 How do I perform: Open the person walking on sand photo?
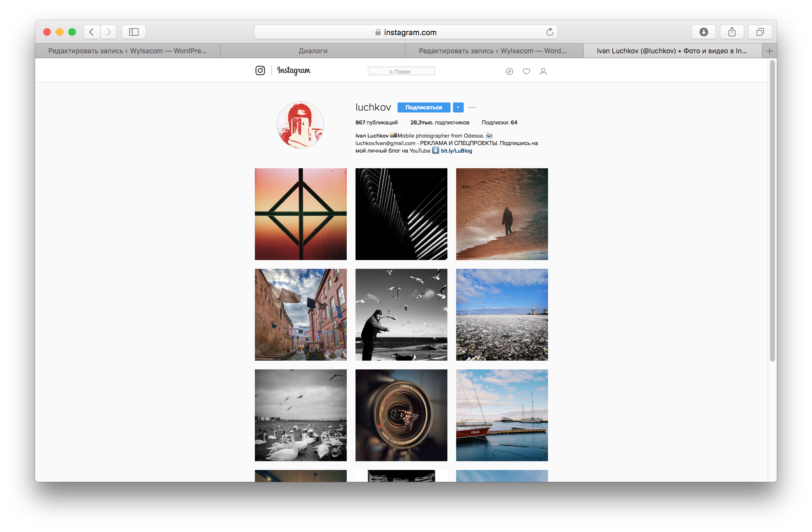click(502, 214)
